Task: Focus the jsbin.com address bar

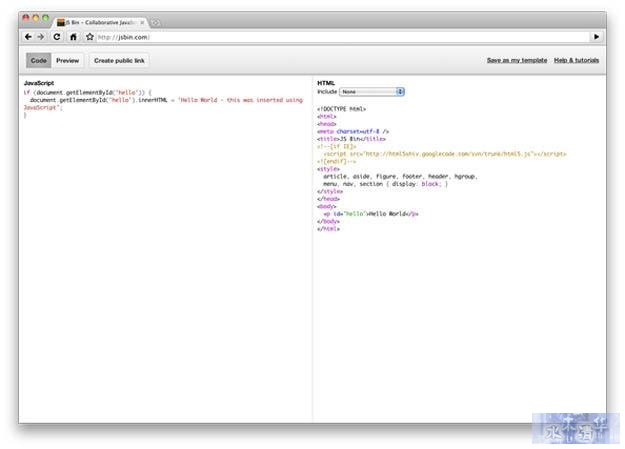Action: click(x=343, y=37)
